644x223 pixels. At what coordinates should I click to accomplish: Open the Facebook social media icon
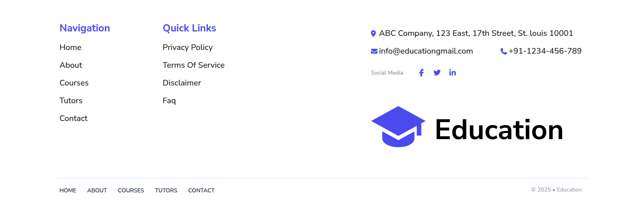tap(421, 73)
